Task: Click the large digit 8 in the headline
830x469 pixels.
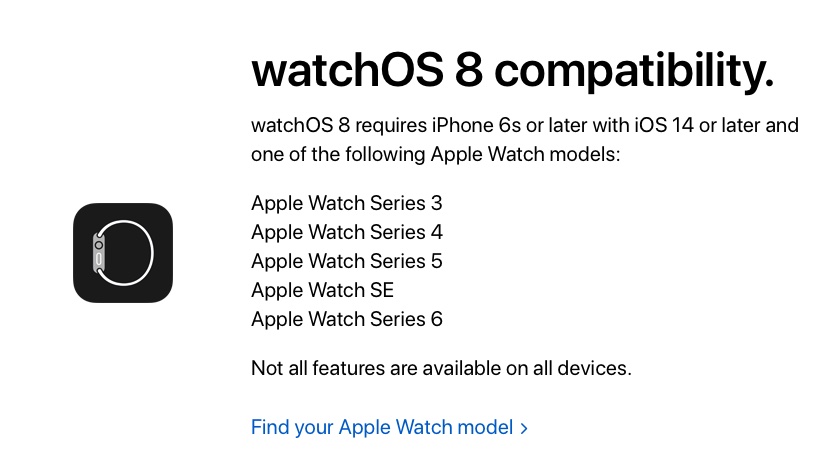Action: pos(469,70)
